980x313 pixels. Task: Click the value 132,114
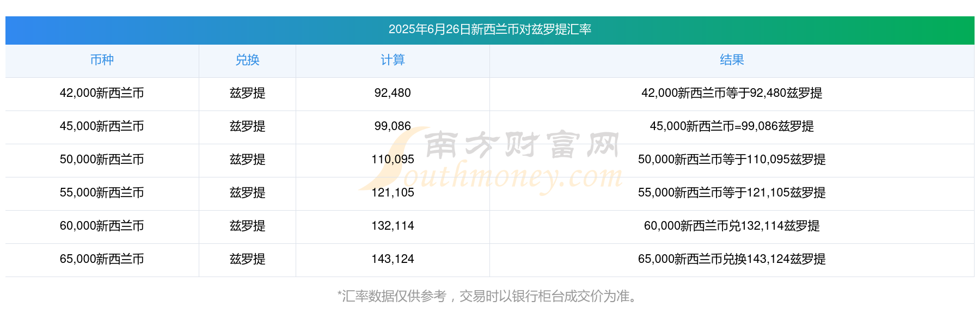tap(393, 226)
